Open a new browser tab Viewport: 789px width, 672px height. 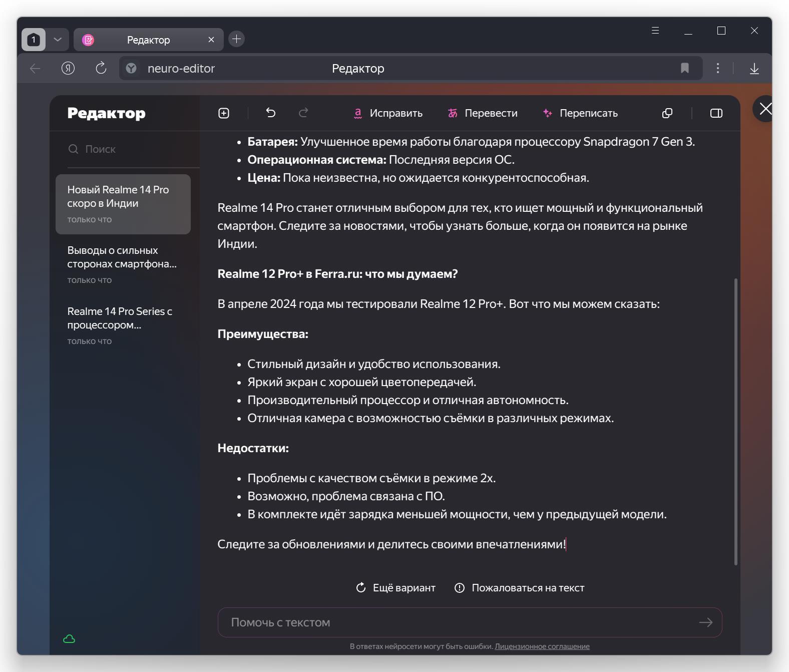237,39
